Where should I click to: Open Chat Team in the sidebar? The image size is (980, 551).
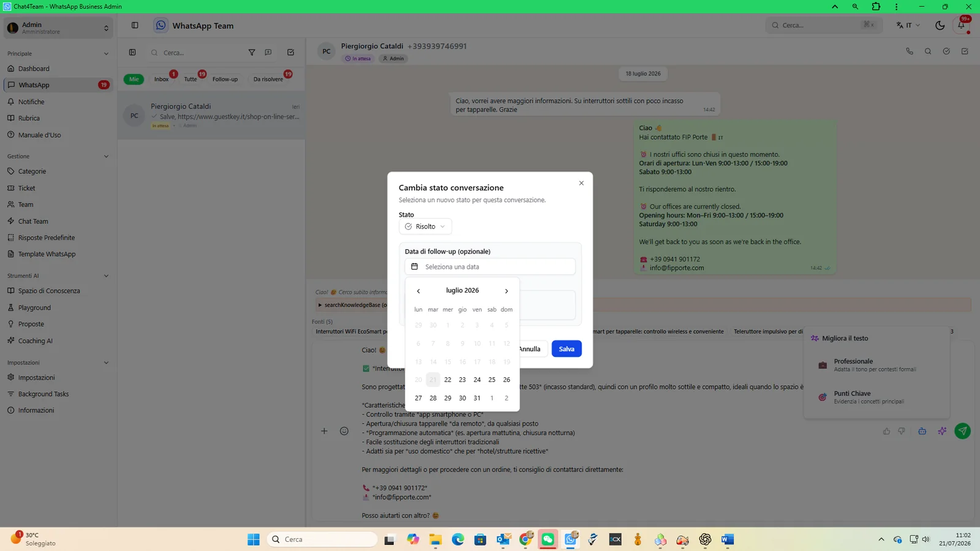[x=58, y=221]
